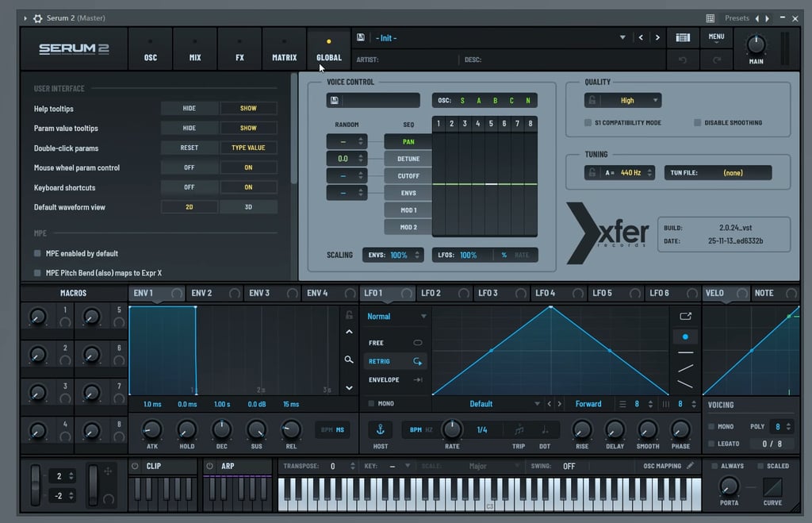Screen dimensions: 812x523
Task: Click the LFO export shape icon
Action: (x=685, y=316)
